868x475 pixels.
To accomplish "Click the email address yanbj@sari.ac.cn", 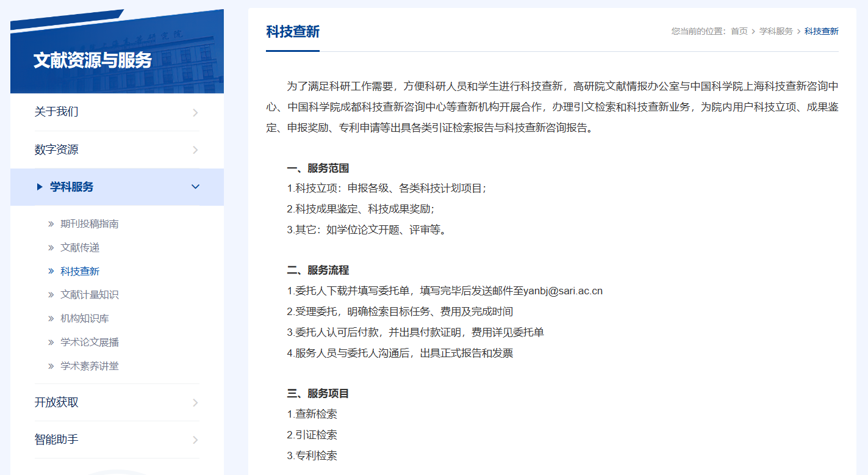I will pos(562,291).
